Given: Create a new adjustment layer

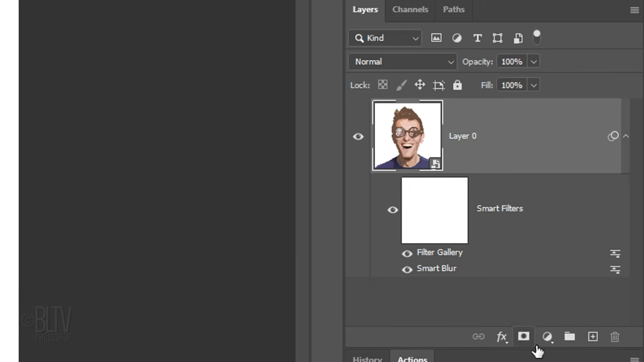Looking at the screenshot, I should [547, 337].
